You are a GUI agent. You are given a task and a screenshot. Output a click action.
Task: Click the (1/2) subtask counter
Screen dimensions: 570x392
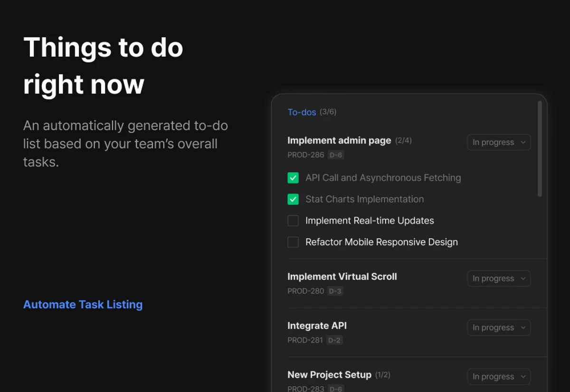click(x=382, y=375)
